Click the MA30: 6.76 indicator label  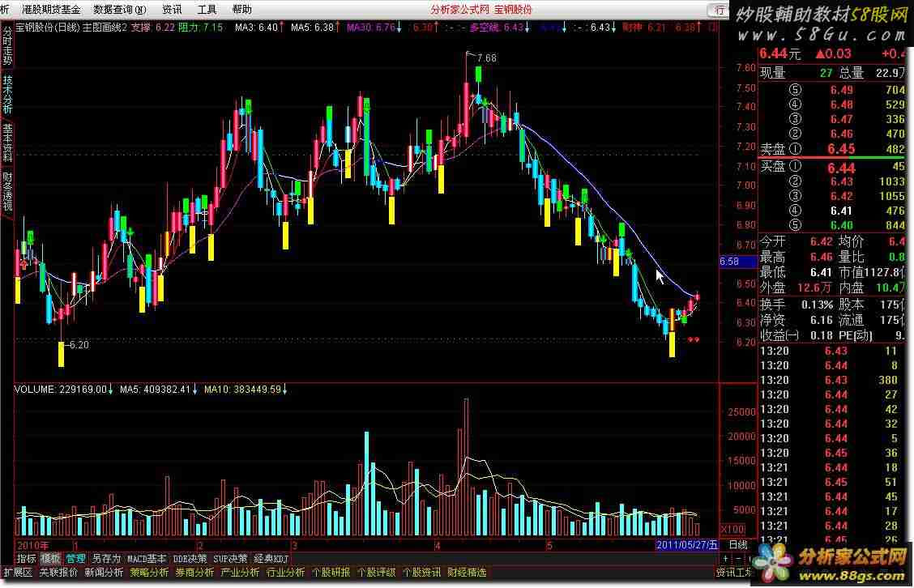pyautogui.click(x=374, y=27)
